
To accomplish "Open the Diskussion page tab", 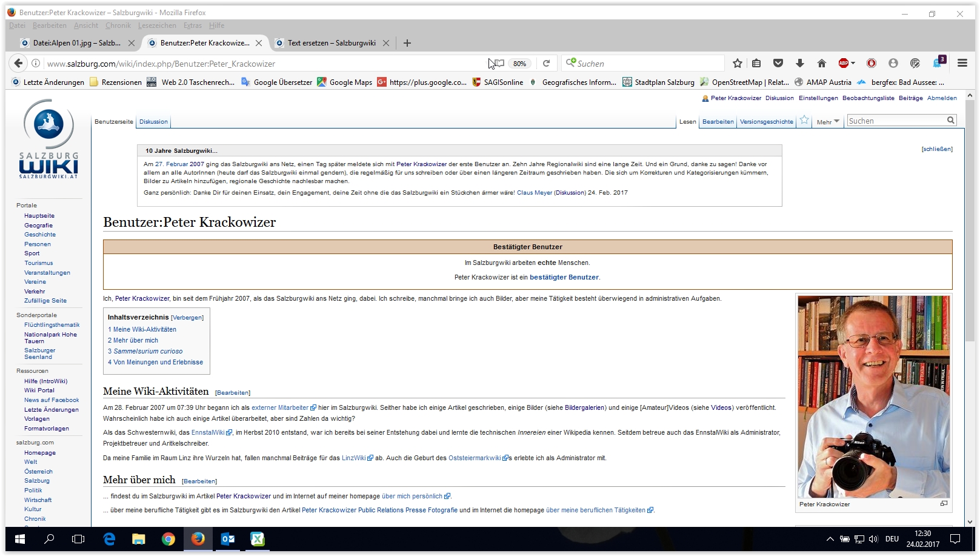I will coord(153,122).
